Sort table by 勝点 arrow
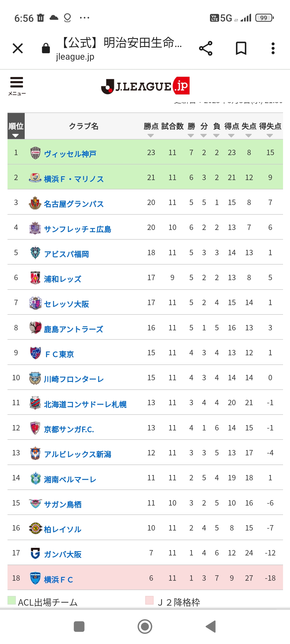 (x=151, y=136)
